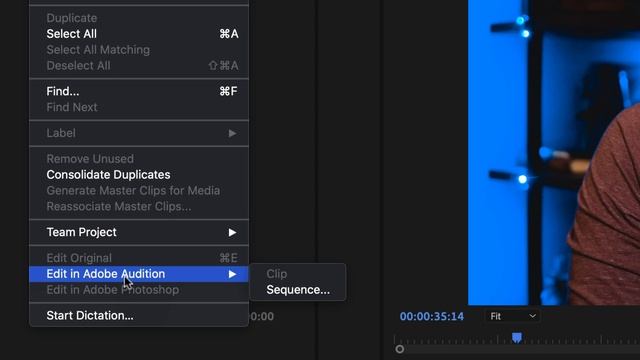This screenshot has width=640, height=360.
Task: Click the blue playhead marker
Action: (517, 338)
